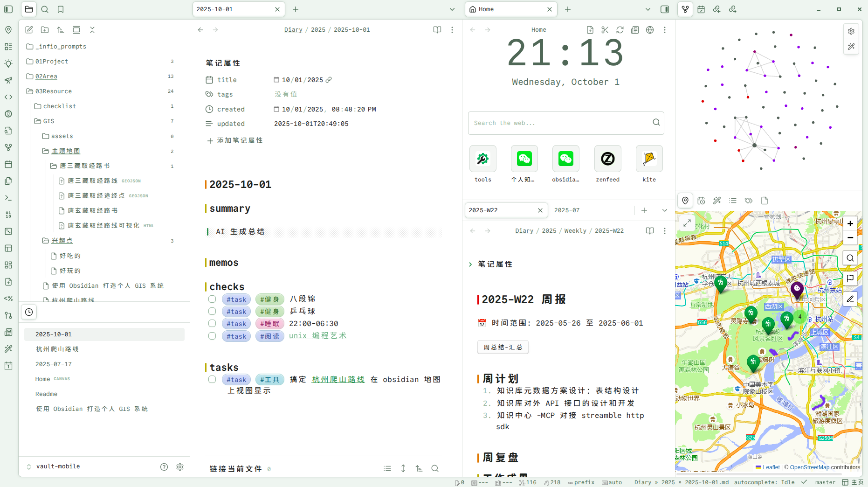Image resolution: width=868 pixels, height=487 pixels.
Task: Click the graph view settings gear
Action: 851,31
